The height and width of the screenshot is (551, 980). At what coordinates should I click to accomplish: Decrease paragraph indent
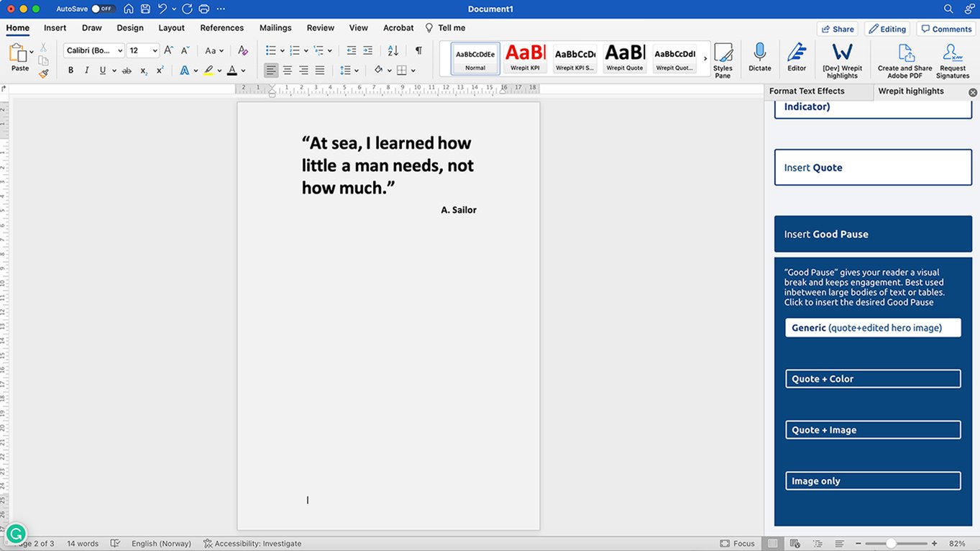coord(351,50)
